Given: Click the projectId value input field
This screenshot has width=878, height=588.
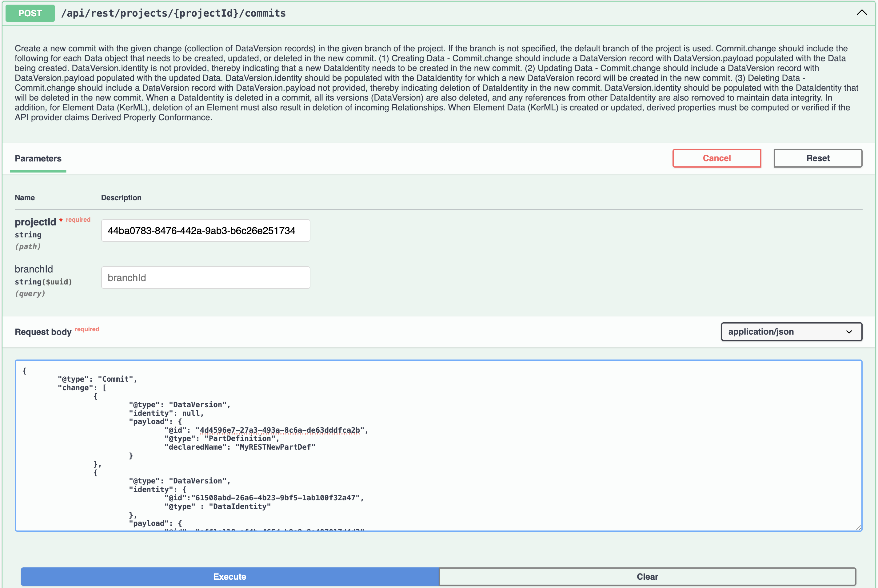Looking at the screenshot, I should [206, 231].
